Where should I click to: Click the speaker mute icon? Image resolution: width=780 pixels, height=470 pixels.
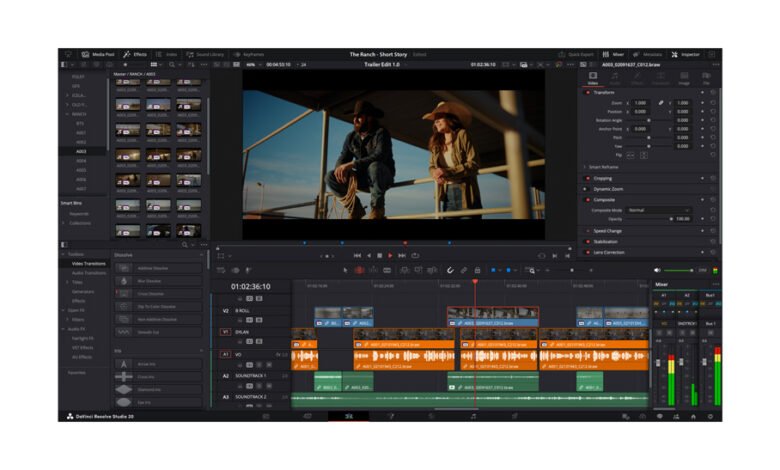(x=657, y=270)
